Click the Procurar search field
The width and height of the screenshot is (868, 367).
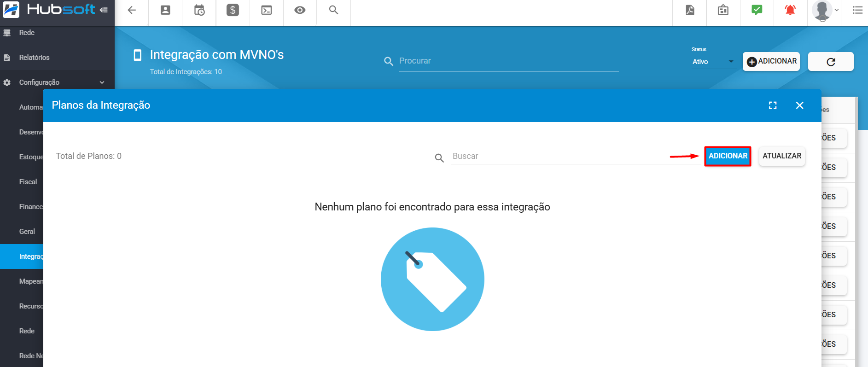coord(509,61)
